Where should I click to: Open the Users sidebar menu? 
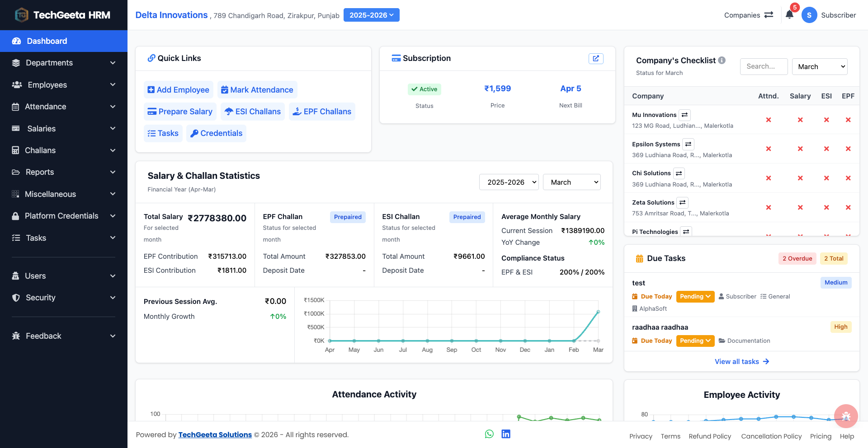pos(64,276)
